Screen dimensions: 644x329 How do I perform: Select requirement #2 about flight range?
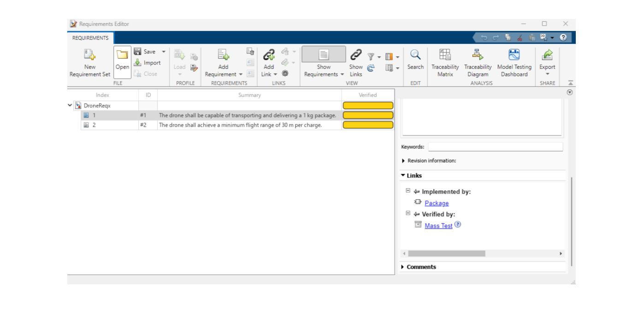click(240, 125)
